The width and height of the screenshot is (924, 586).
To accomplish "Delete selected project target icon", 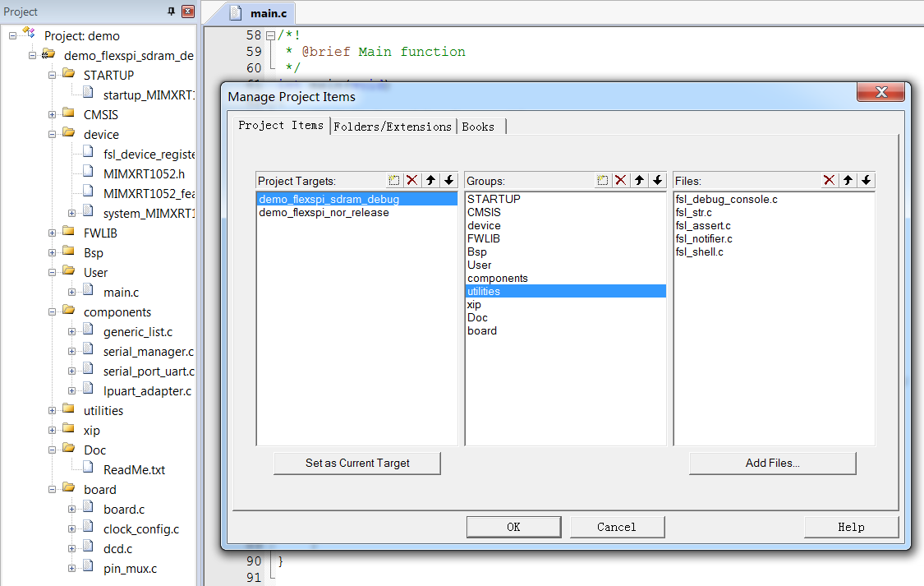I will (412, 180).
